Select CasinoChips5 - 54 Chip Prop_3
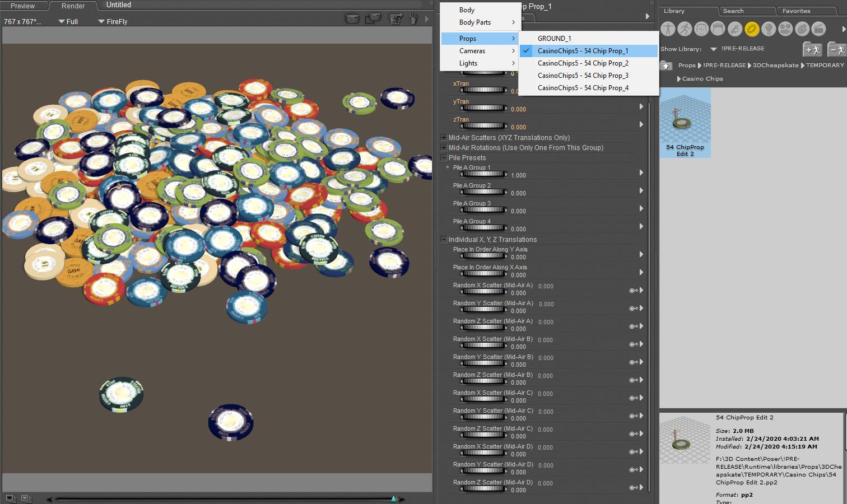This screenshot has height=504, width=847. [588, 76]
